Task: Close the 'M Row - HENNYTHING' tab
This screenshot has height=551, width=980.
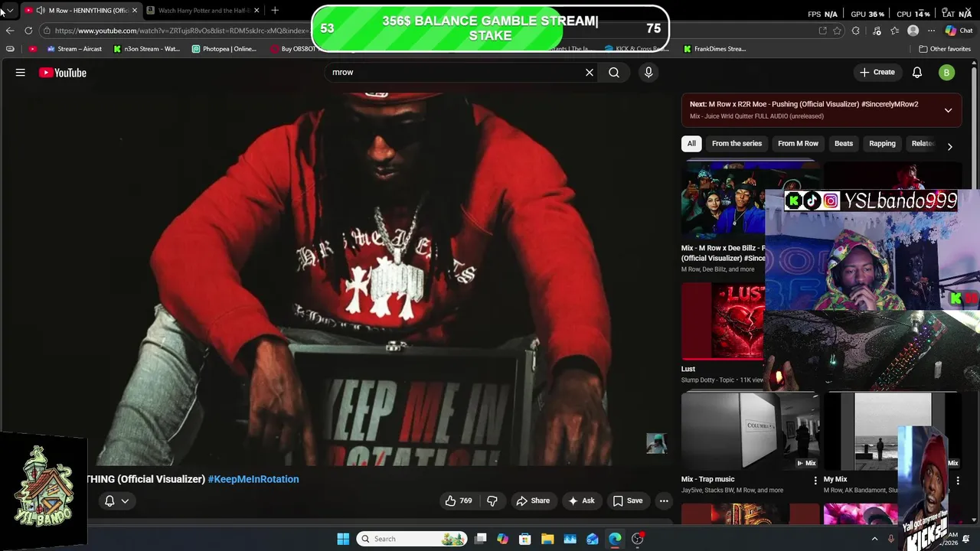Action: tap(134, 10)
